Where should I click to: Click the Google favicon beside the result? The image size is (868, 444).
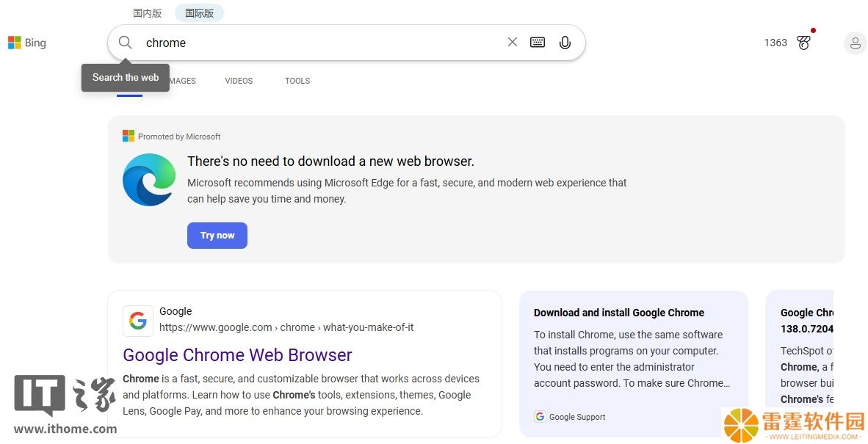tap(138, 321)
